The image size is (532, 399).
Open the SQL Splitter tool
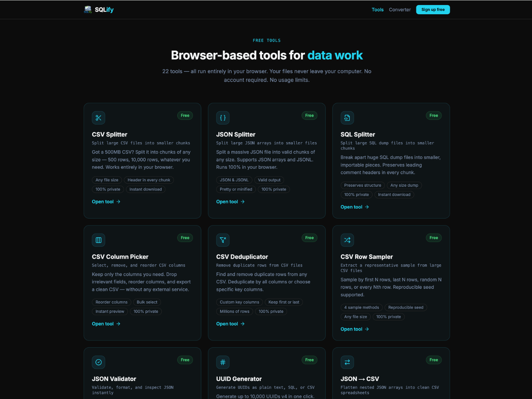click(355, 207)
